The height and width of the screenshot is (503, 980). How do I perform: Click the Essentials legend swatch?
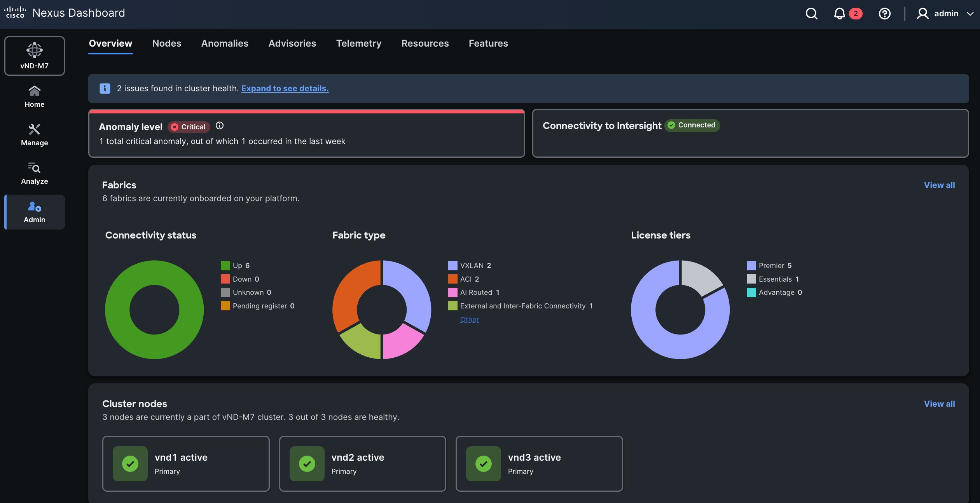point(751,279)
